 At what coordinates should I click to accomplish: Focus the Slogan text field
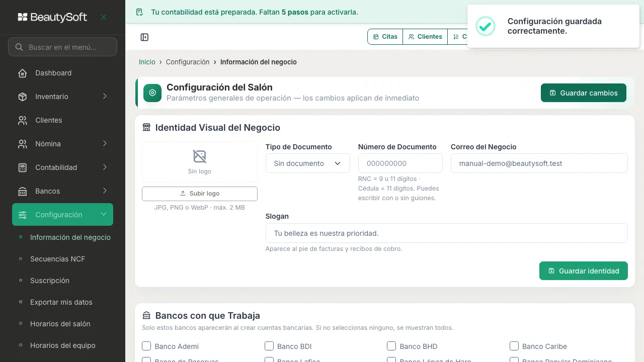[x=447, y=233]
